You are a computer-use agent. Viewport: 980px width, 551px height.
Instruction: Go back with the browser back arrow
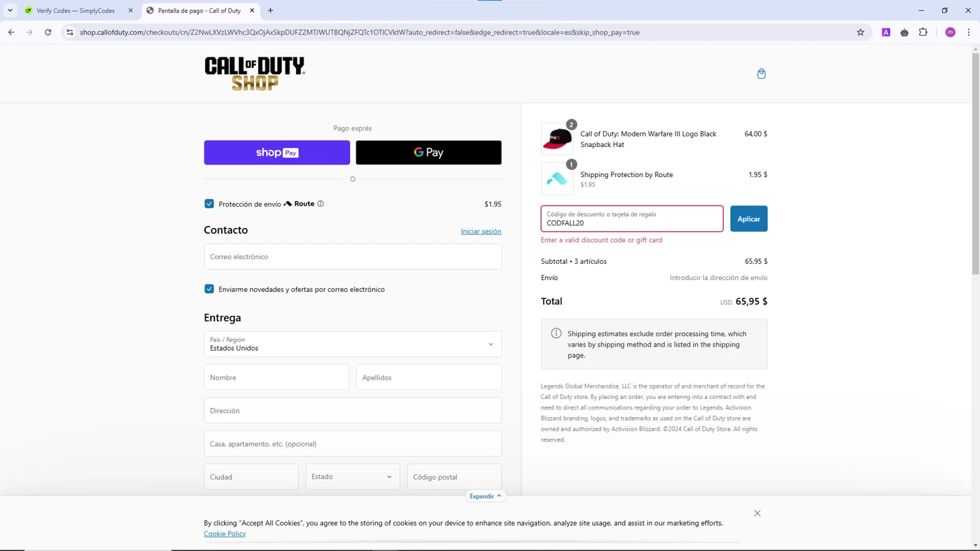(11, 32)
